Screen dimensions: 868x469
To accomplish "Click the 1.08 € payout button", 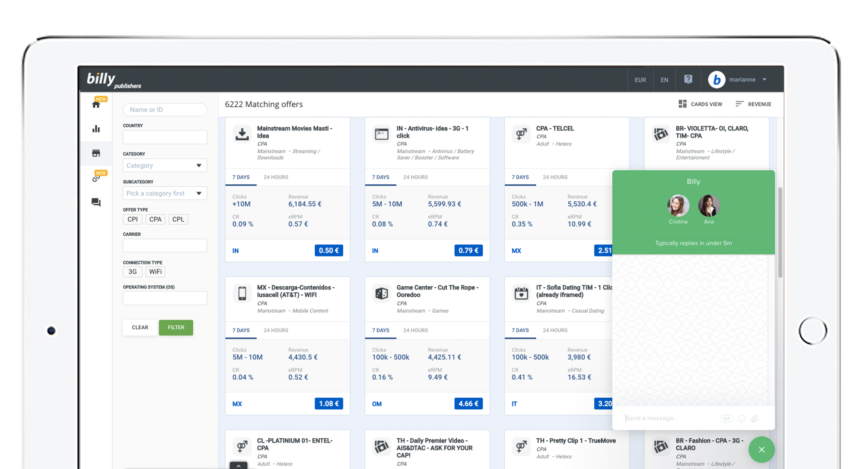I will click(x=329, y=404).
